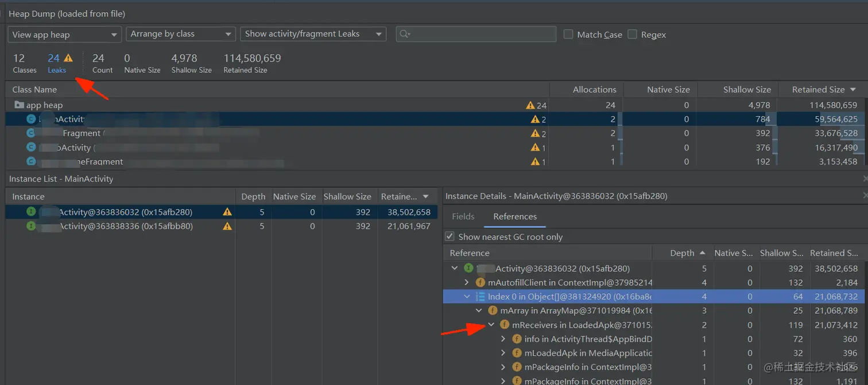Click the app heap folder icon
This screenshot has width=868, height=385.
point(19,105)
